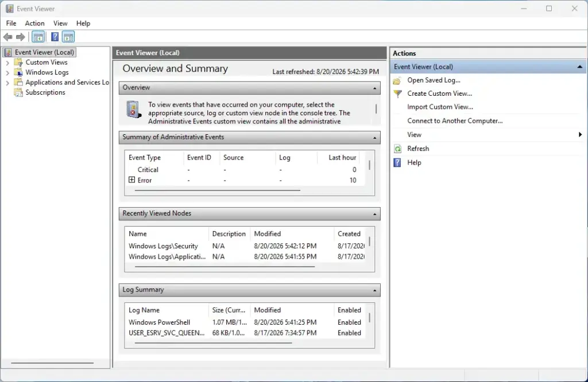Select the USER_ESRV_SVC_QUEEN... log row
The width and height of the screenshot is (588, 382).
coord(245,333)
